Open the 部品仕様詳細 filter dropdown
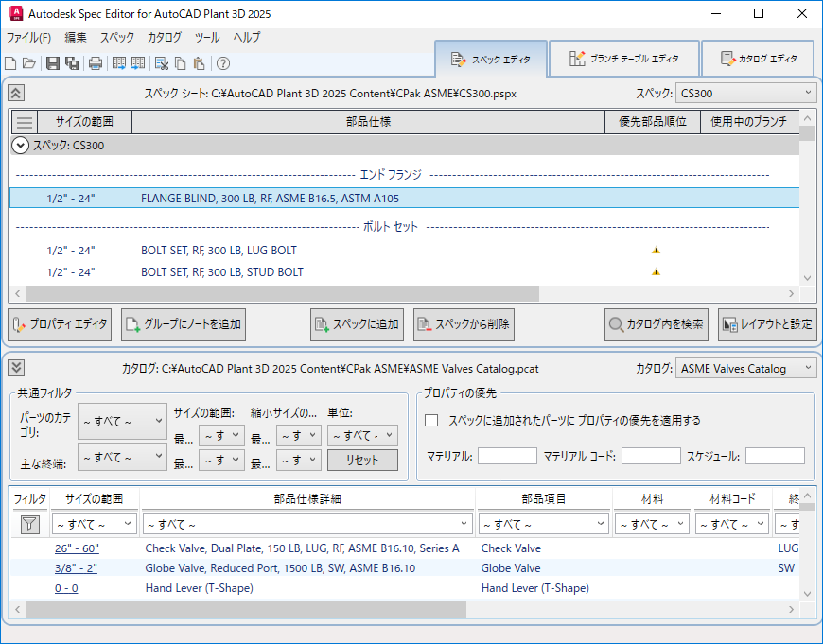Viewport: 823px width, 644px height. pos(307,524)
